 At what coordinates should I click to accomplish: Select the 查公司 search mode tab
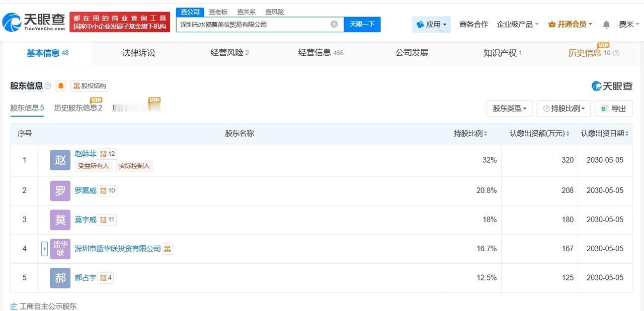point(190,12)
